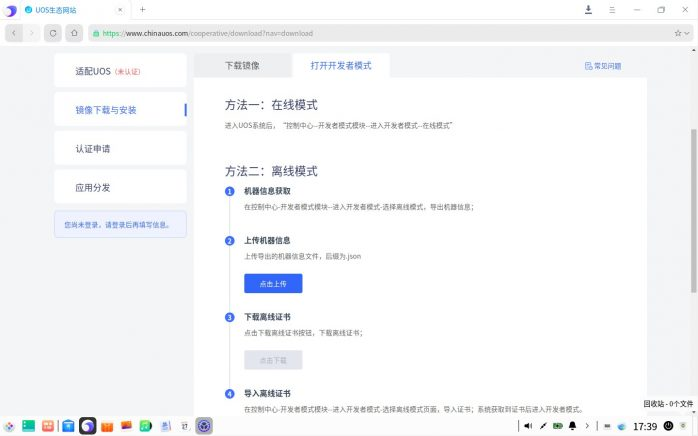Expand the tray with the chevron arrow
The image size is (698, 436).
(587, 426)
